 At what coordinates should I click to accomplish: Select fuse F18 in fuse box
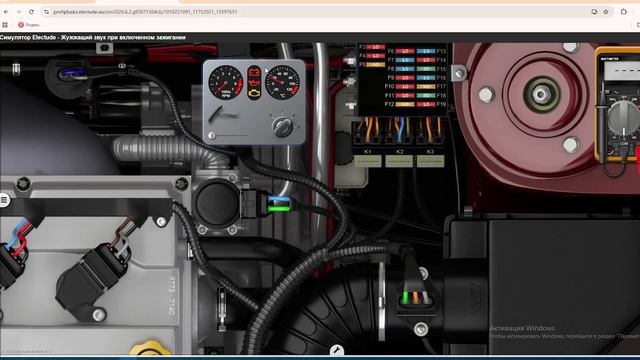pyautogui.click(x=426, y=96)
